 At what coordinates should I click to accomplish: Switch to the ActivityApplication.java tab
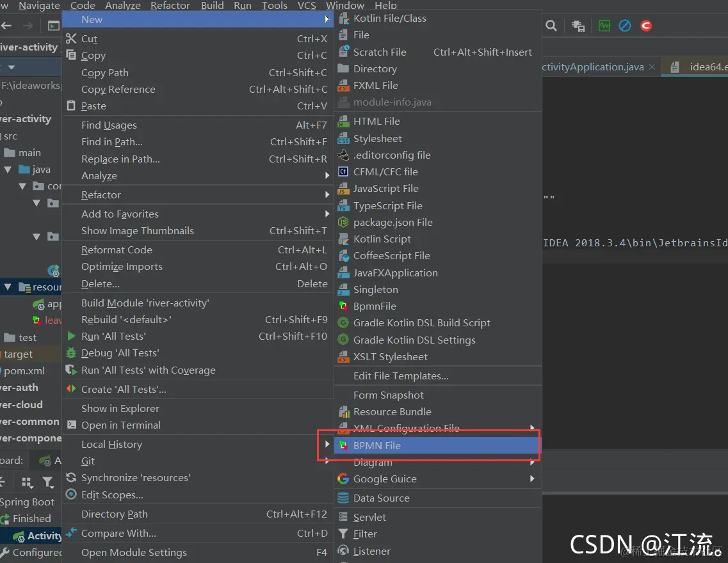(x=594, y=67)
